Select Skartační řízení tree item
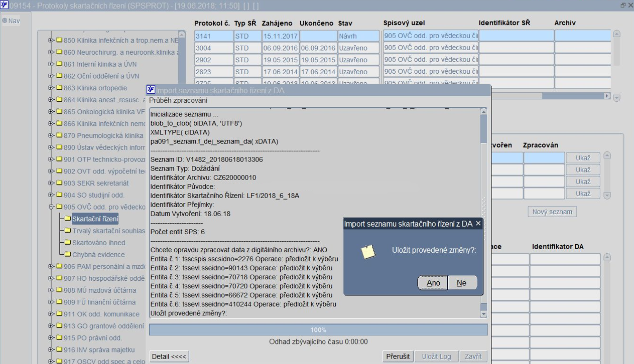Viewport: 634px width, 364px height. pos(95,219)
